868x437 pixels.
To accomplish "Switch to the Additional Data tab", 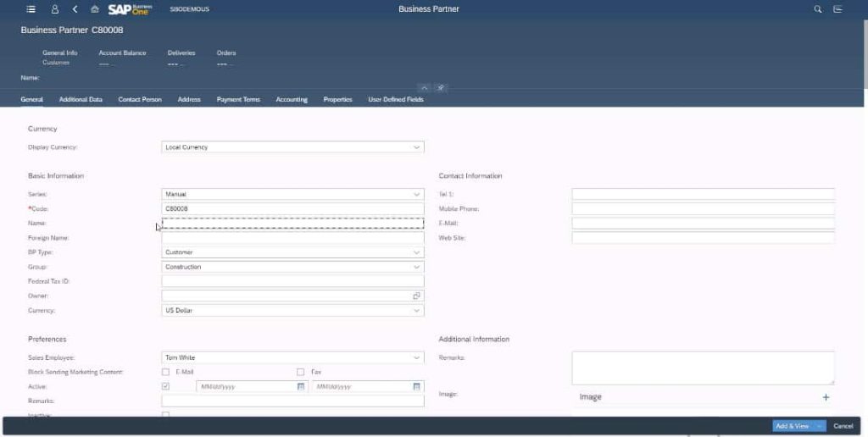I will click(x=81, y=100).
